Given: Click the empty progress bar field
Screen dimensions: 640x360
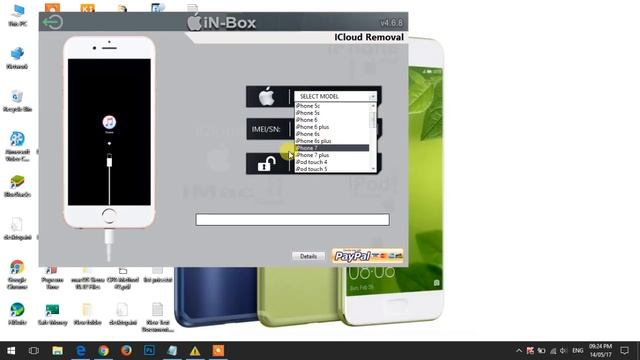Looking at the screenshot, I should click(x=292, y=220).
